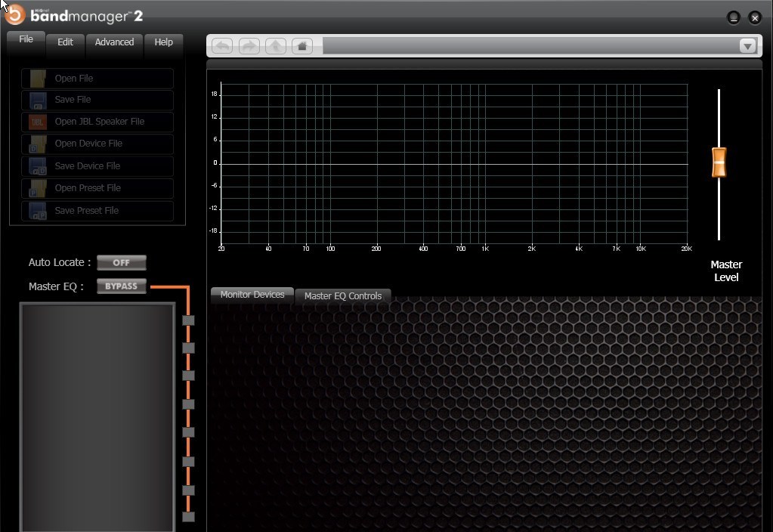Toggle Auto Locate off switch
The width and height of the screenshot is (773, 532).
pyautogui.click(x=121, y=262)
